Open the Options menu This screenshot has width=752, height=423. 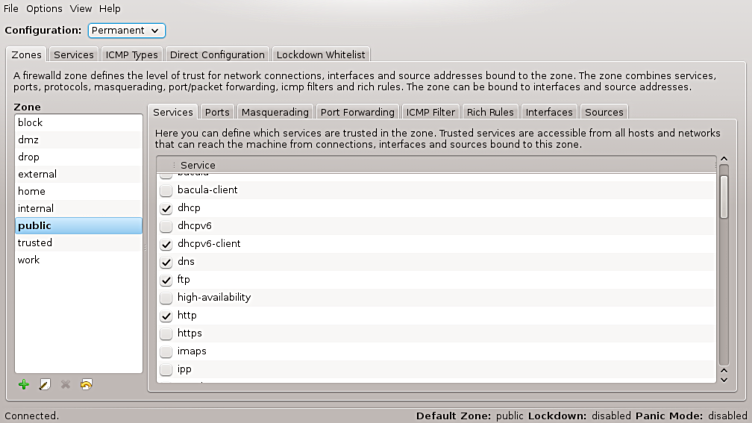click(44, 8)
